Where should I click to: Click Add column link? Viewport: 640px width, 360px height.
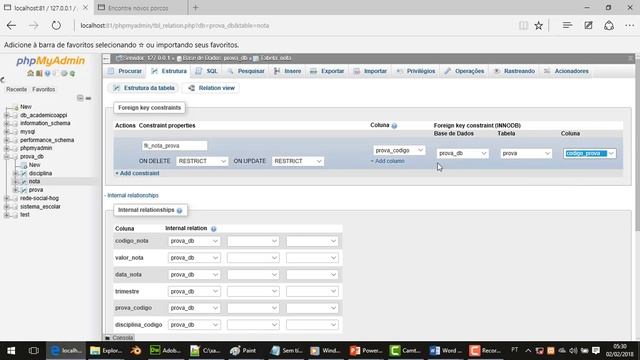[388, 161]
